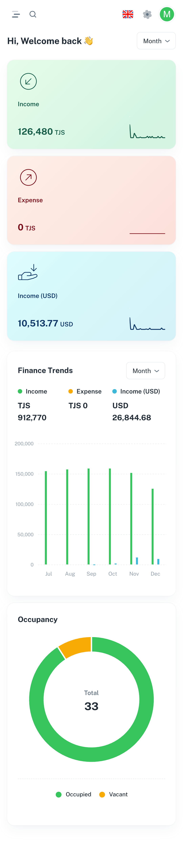Click the Income (USD) hand icon

point(28,273)
